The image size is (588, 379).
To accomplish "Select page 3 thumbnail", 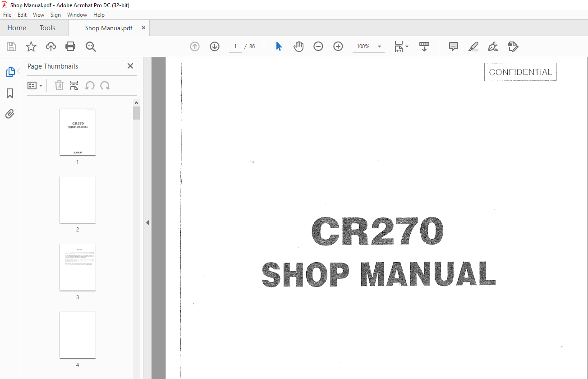I will [78, 268].
